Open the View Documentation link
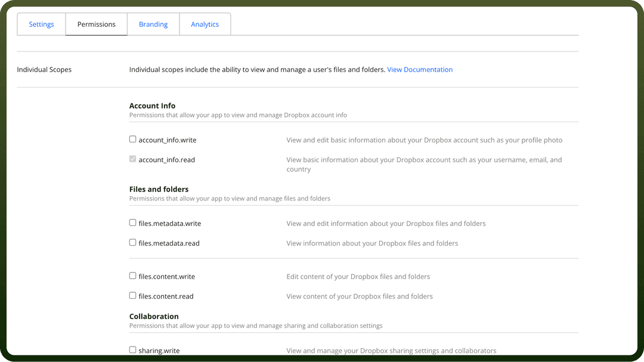 tap(420, 69)
